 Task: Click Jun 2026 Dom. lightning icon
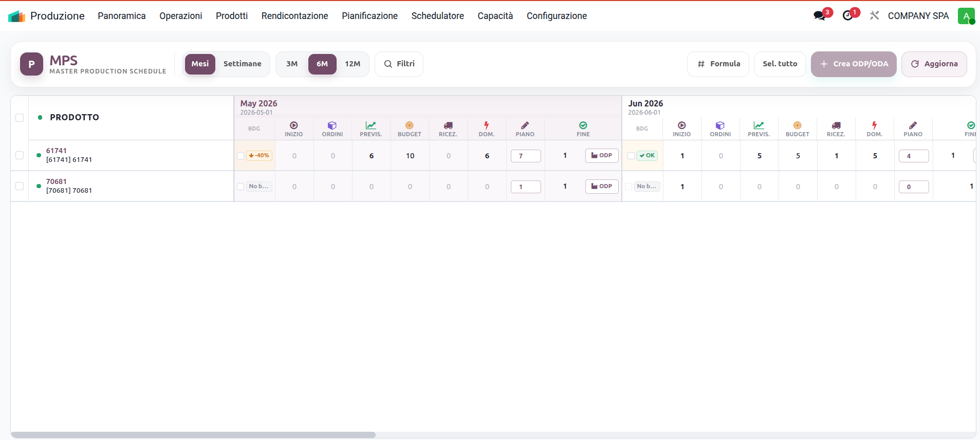tap(875, 125)
